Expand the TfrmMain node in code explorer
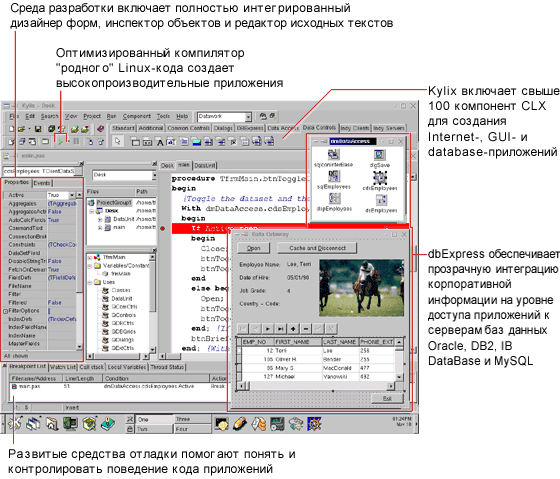 90,258
